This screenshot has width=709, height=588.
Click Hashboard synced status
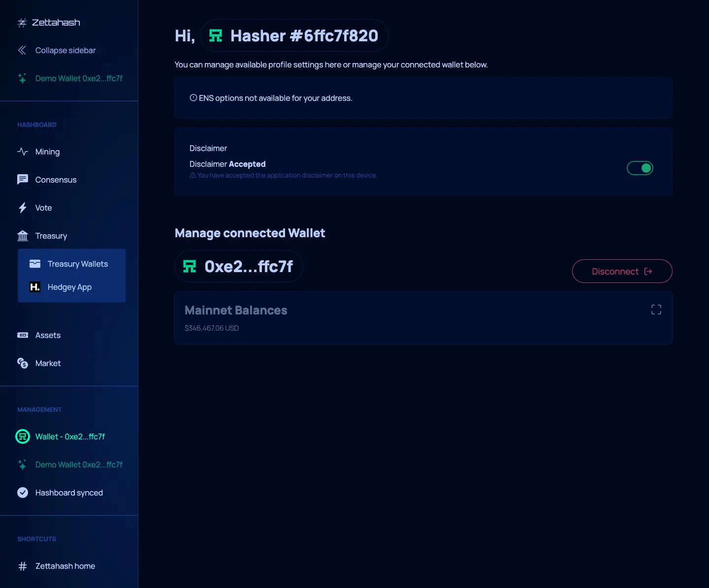[x=69, y=493]
